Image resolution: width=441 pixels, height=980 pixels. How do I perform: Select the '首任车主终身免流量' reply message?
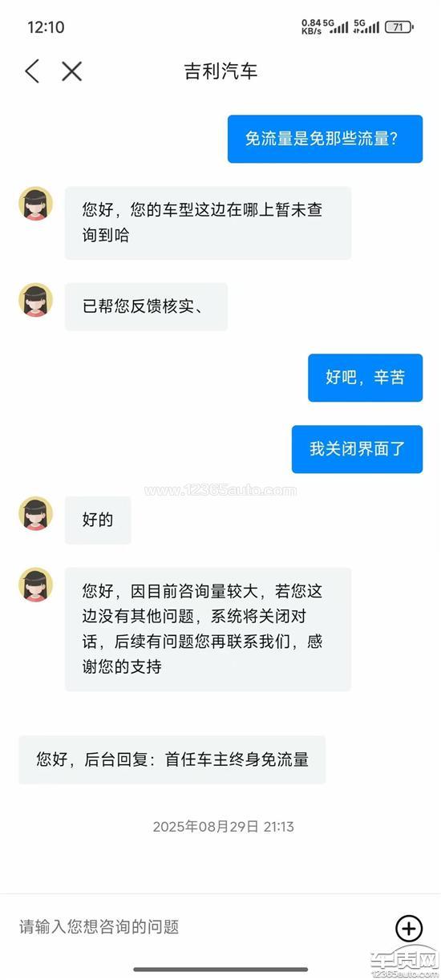[x=172, y=759]
